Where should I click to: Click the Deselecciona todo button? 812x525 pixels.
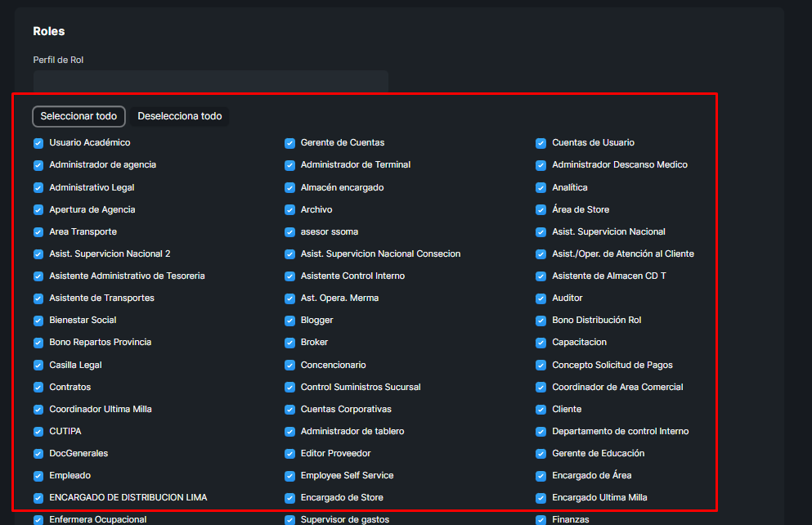pos(180,116)
